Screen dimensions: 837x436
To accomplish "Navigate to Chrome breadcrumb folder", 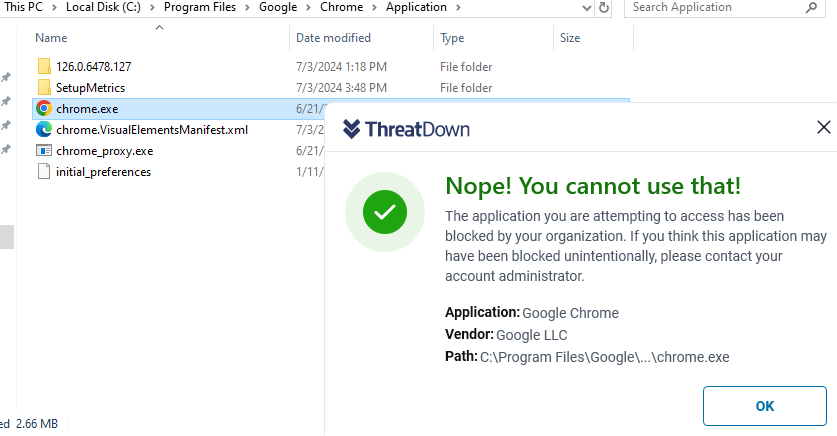I will tap(341, 7).
